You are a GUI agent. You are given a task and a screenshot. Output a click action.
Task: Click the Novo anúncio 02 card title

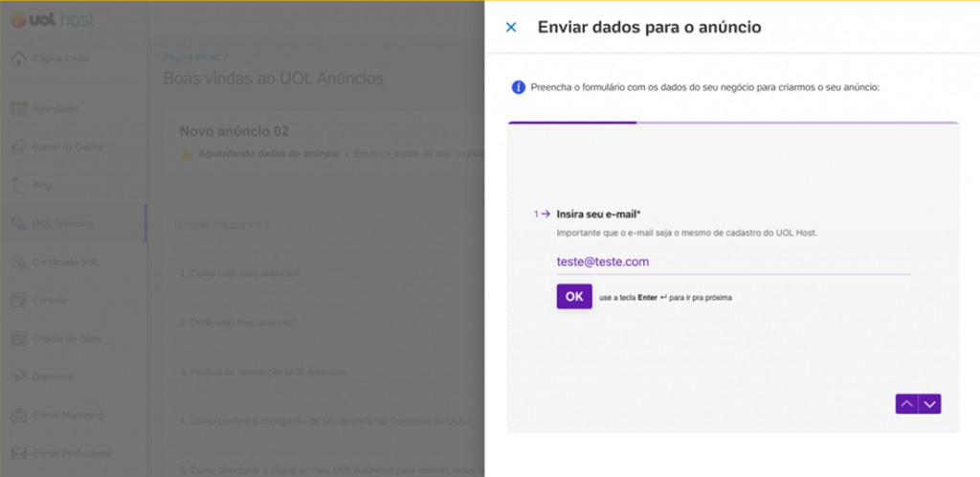coord(234,131)
